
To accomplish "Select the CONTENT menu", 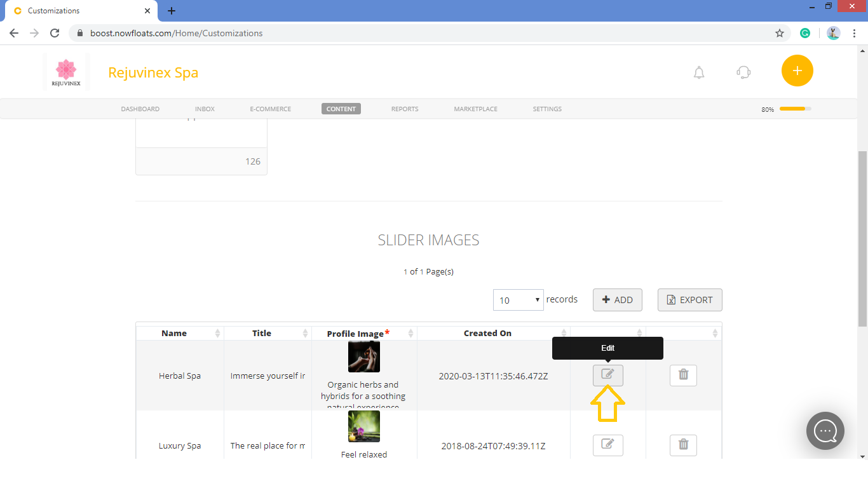I will 341,109.
